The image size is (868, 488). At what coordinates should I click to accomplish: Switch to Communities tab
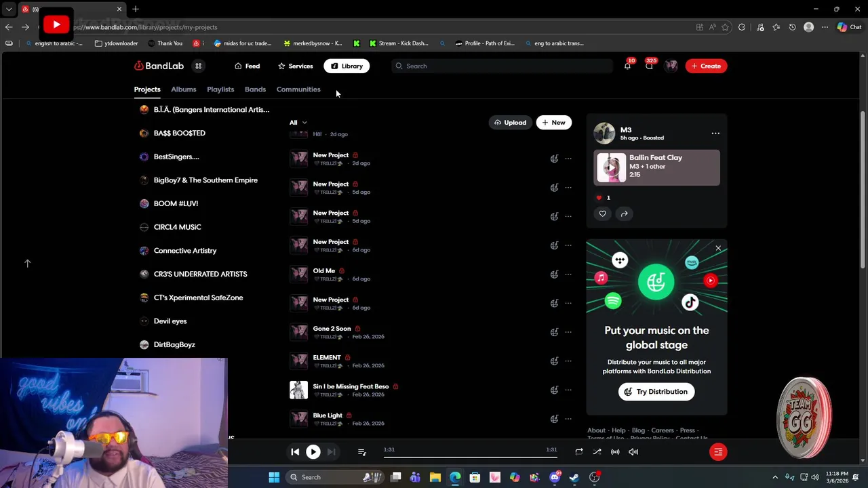(298, 89)
